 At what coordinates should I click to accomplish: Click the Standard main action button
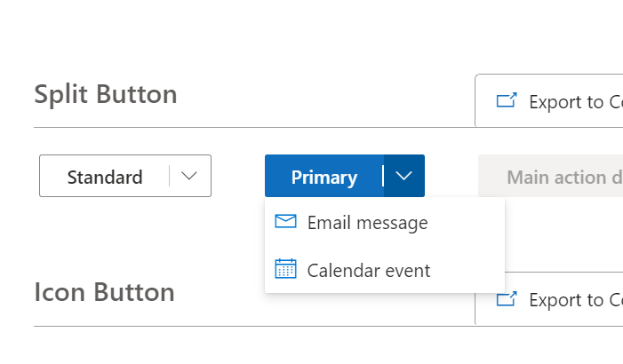tap(105, 176)
